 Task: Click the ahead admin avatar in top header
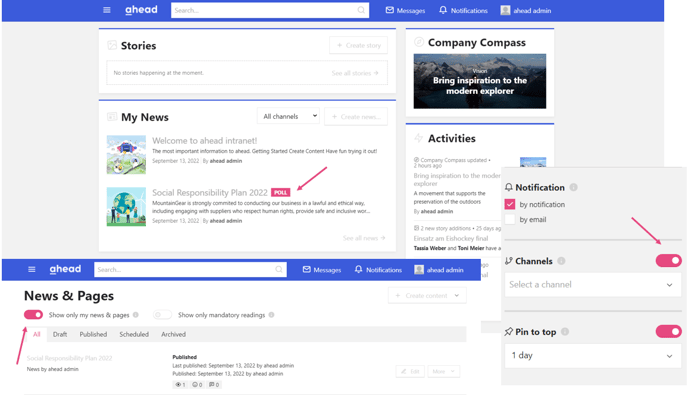(x=505, y=10)
